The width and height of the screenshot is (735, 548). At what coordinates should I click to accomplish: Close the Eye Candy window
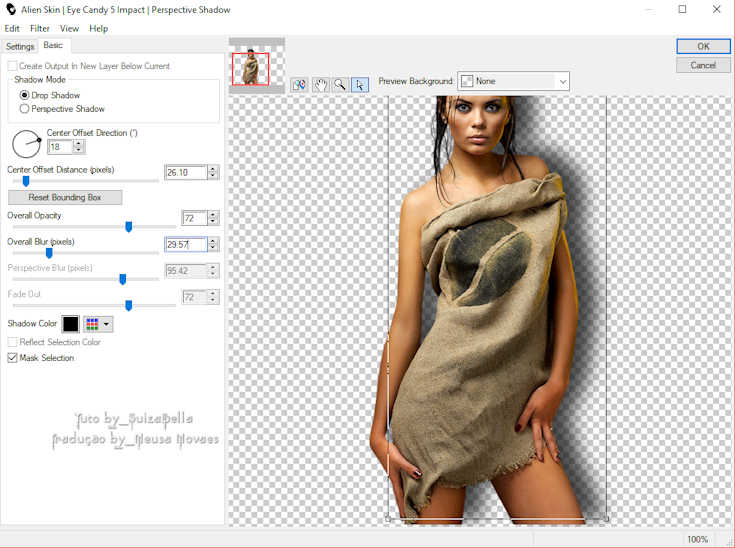(717, 9)
